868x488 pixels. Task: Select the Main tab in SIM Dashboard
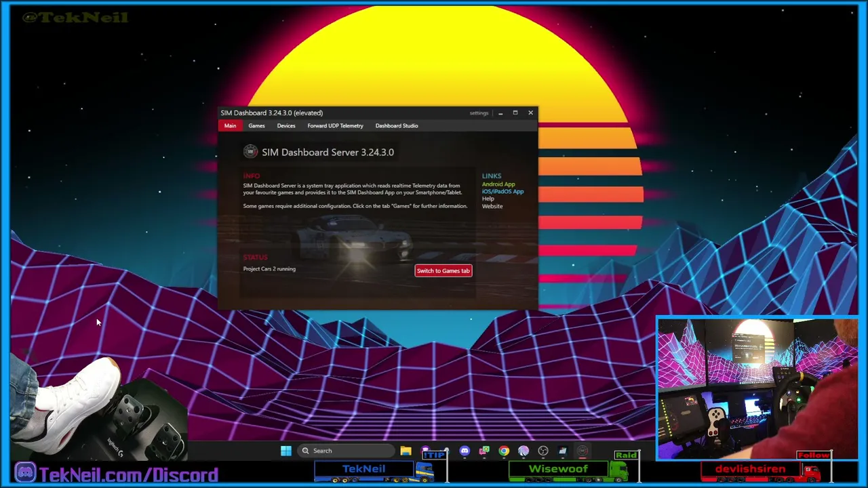(230, 125)
